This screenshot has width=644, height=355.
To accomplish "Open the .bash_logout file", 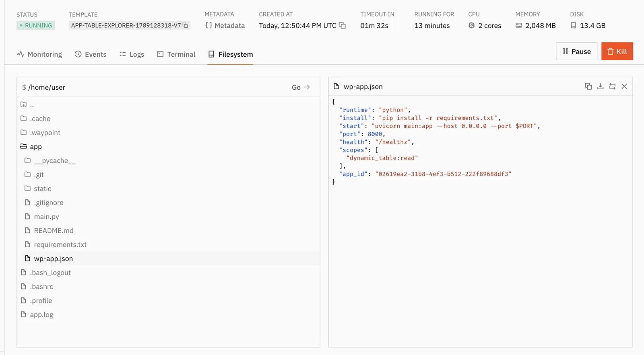I will [x=168, y=273].
